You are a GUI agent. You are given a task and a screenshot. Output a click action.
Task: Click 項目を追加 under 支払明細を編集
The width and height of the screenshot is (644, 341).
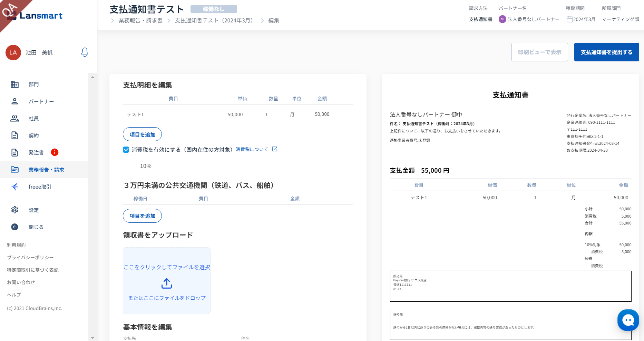click(x=142, y=134)
